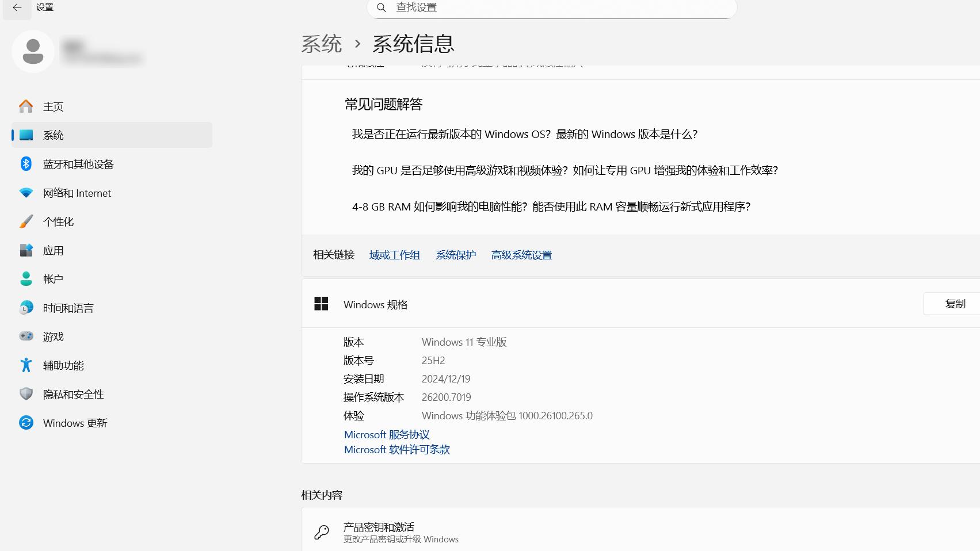980x551 pixels.
Task: Click 系统 in the breadcrumb path
Action: [321, 44]
